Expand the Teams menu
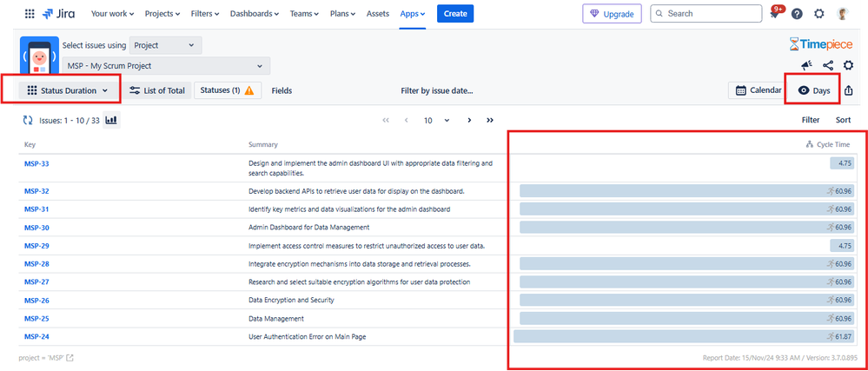Image resolution: width=868 pixels, height=371 pixels. tap(304, 14)
